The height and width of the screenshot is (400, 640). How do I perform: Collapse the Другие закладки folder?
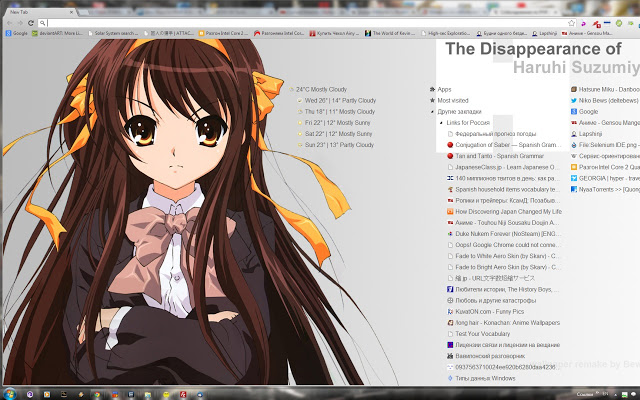pyautogui.click(x=430, y=111)
